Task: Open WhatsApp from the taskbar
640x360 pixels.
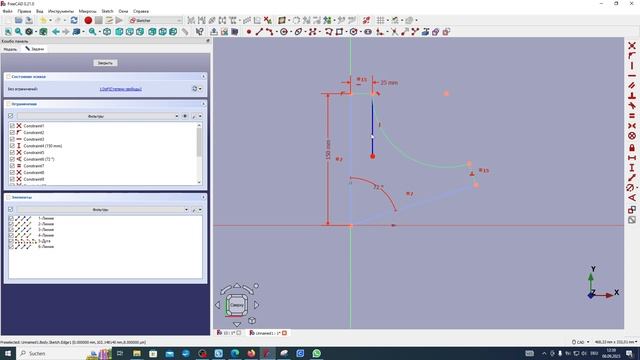Action: 316,353
